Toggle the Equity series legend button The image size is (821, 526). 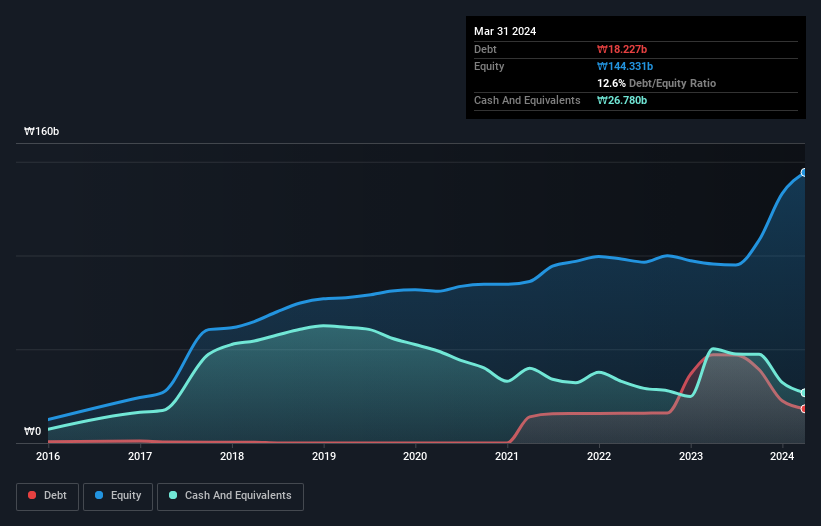coord(118,496)
